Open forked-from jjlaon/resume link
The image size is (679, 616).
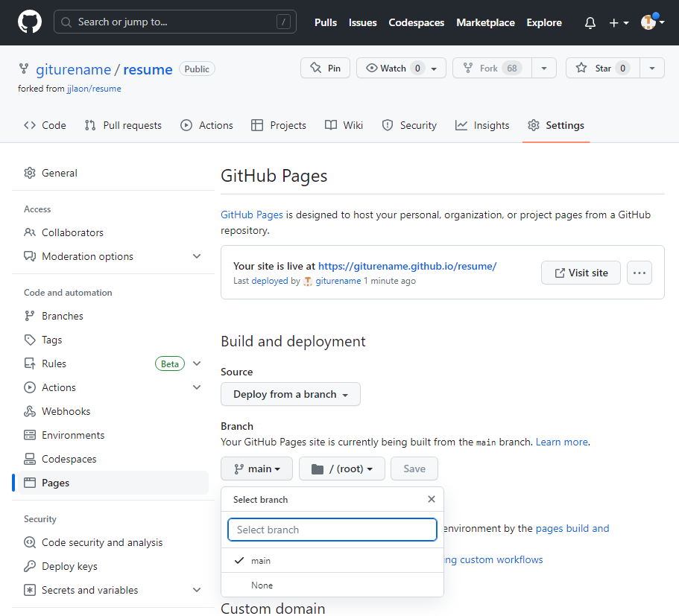click(x=94, y=89)
